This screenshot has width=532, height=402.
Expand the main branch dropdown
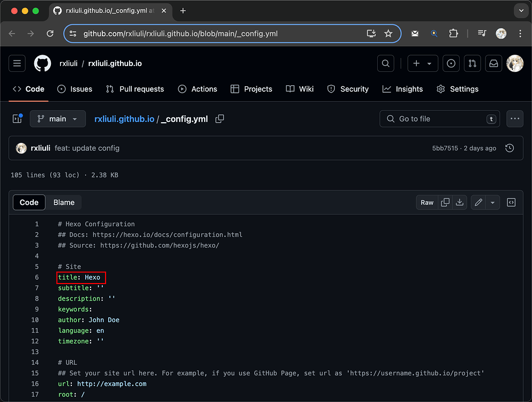coord(58,119)
